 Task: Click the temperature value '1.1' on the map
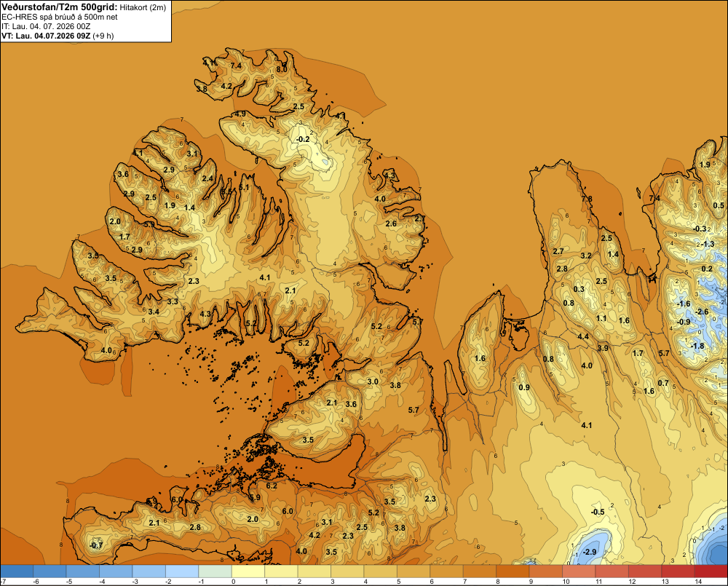coord(601,319)
